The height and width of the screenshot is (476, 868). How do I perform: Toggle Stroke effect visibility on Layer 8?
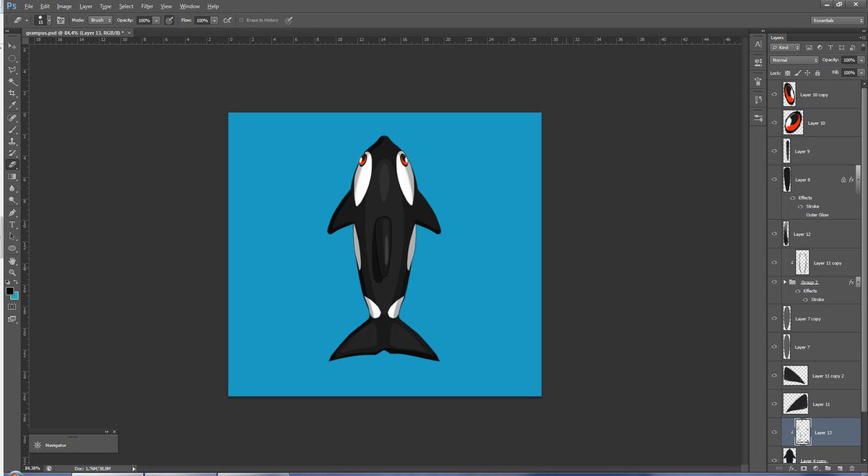(801, 206)
